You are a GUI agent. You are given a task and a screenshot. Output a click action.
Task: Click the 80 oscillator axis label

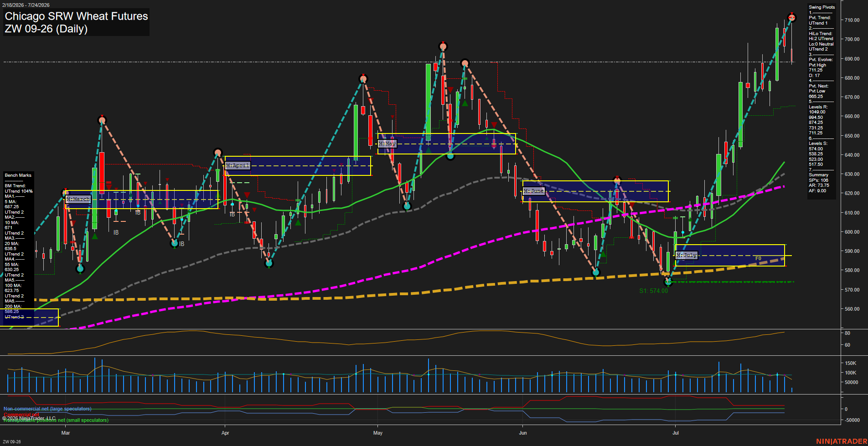(847, 333)
